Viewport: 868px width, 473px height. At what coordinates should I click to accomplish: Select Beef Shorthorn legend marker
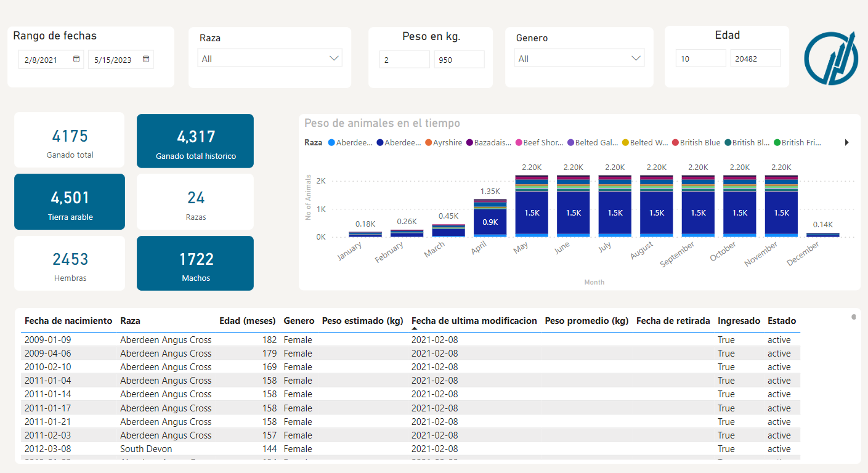click(x=518, y=142)
